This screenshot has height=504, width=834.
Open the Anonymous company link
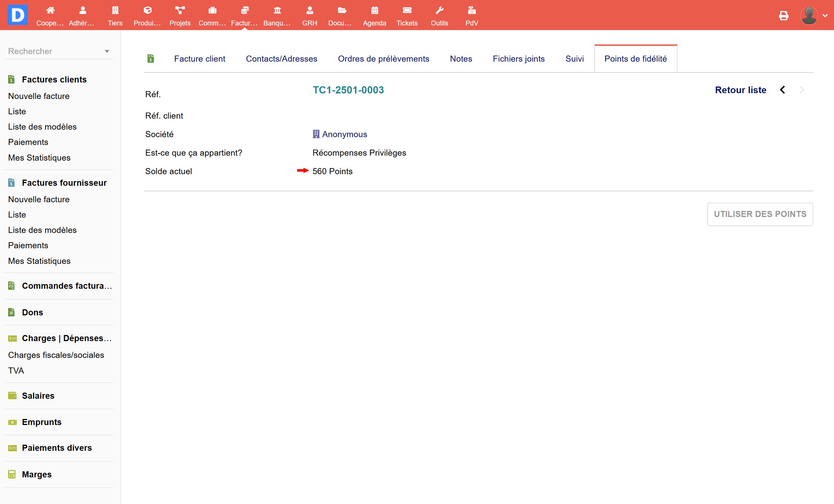(344, 134)
